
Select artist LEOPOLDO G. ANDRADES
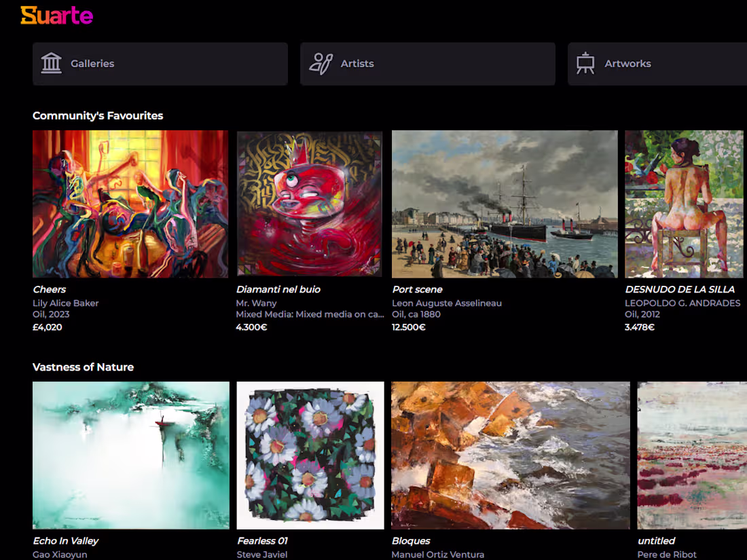pyautogui.click(x=682, y=303)
